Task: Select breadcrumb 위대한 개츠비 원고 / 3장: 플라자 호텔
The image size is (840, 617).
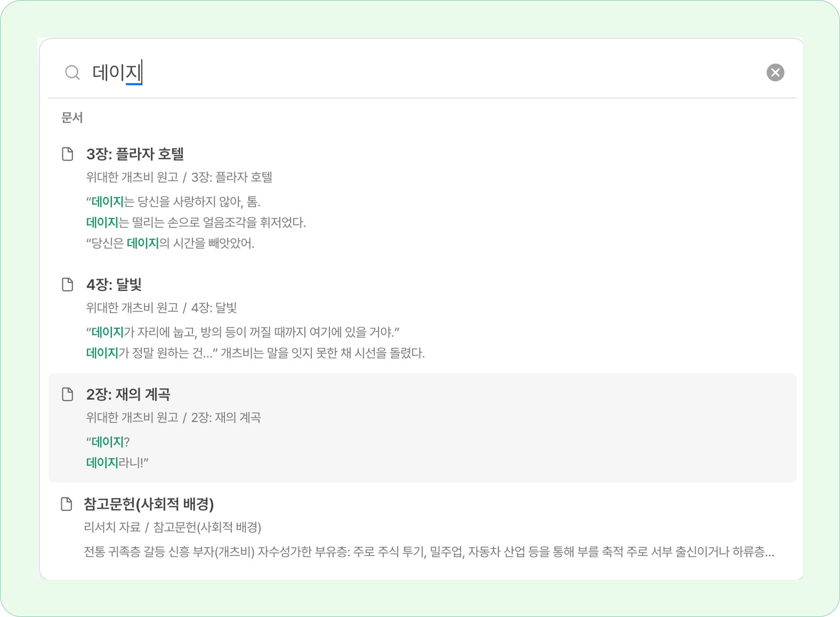Action: coord(179,177)
